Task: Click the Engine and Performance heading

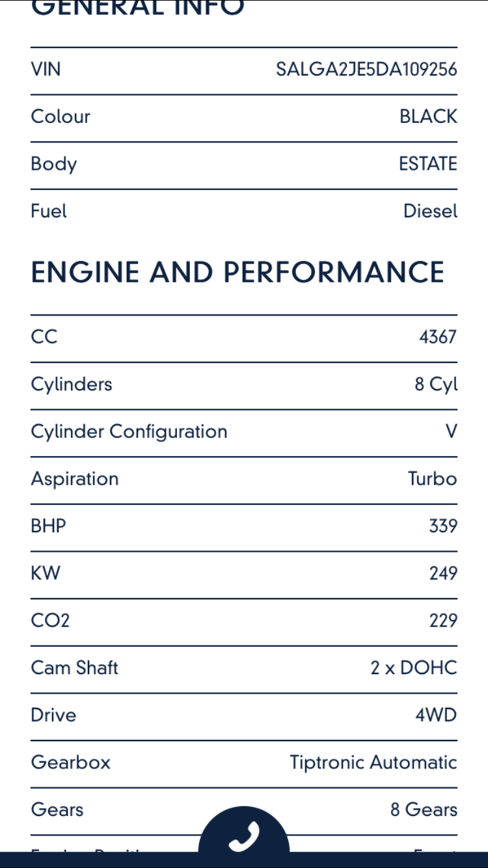Action: [x=237, y=272]
